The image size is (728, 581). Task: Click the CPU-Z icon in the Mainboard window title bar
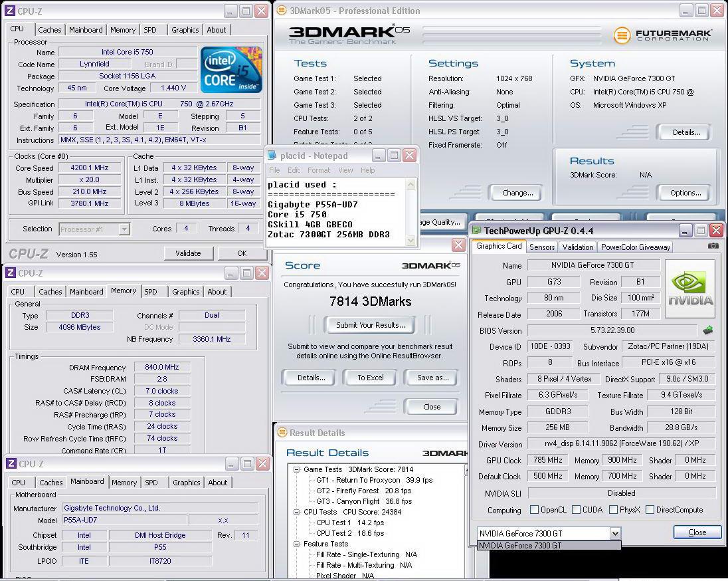point(11,463)
